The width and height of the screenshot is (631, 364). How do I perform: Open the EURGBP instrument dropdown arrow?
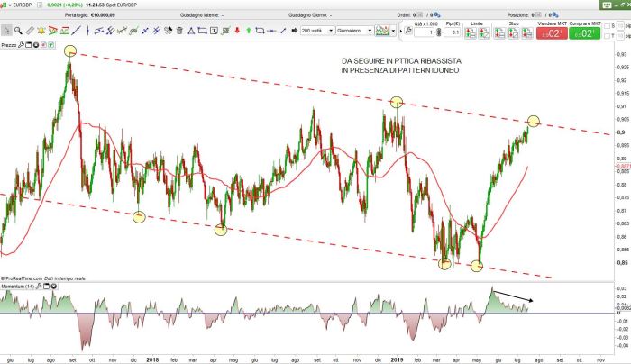(x=10, y=5)
